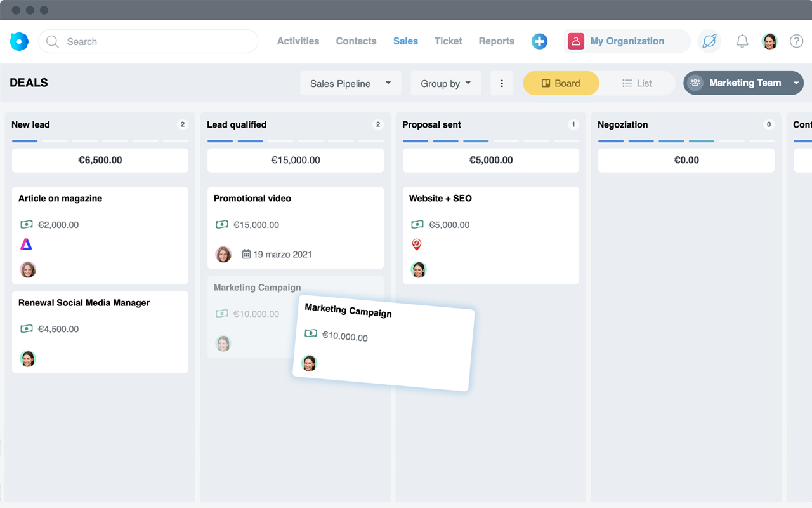Viewport: 812px width, 508px height.
Task: Open the help question mark icon
Action: coord(796,41)
